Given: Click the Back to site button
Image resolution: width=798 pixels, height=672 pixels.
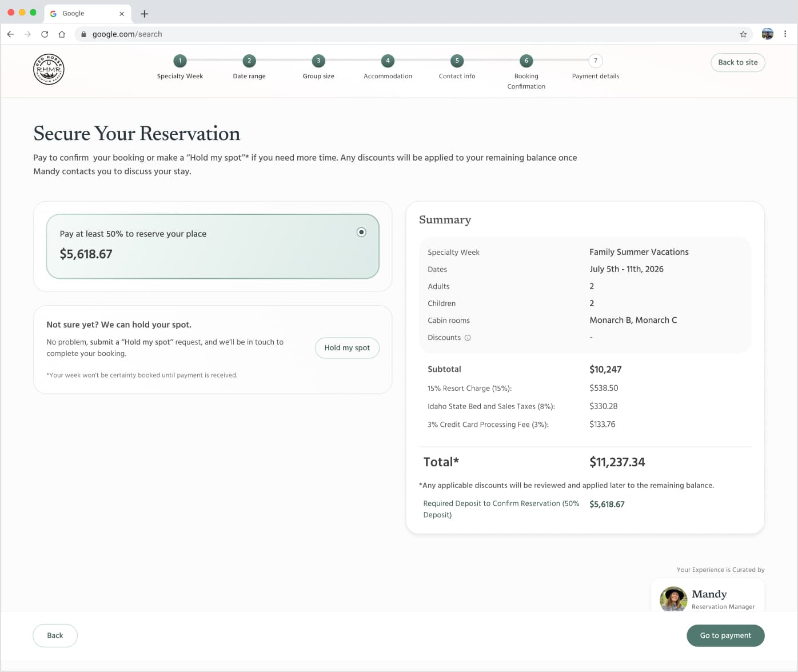Looking at the screenshot, I should (738, 62).
